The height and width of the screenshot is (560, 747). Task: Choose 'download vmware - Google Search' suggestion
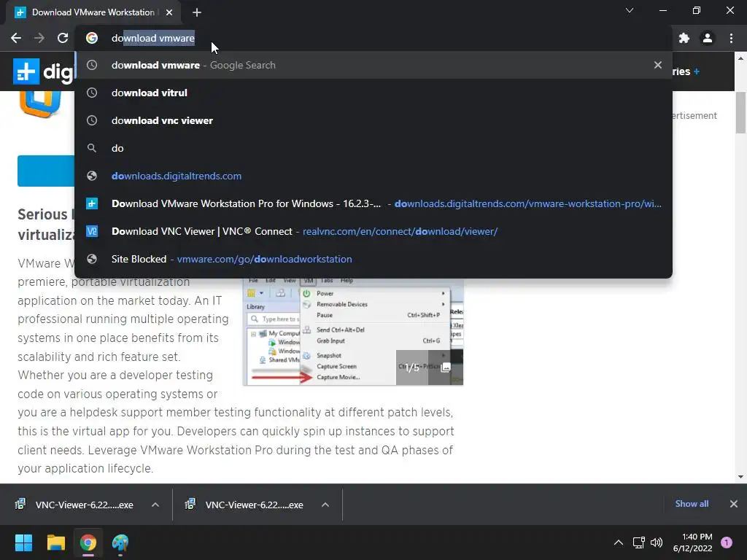(373, 65)
